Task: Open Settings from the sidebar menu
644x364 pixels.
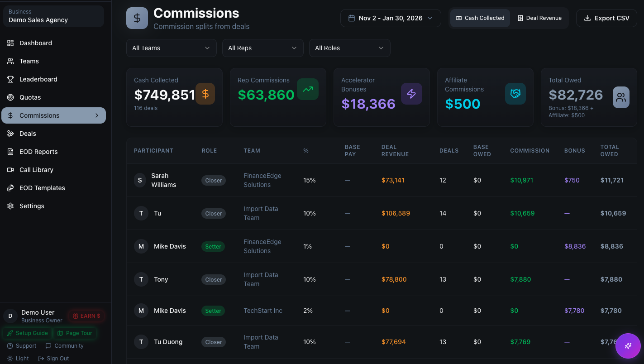Action: point(32,206)
